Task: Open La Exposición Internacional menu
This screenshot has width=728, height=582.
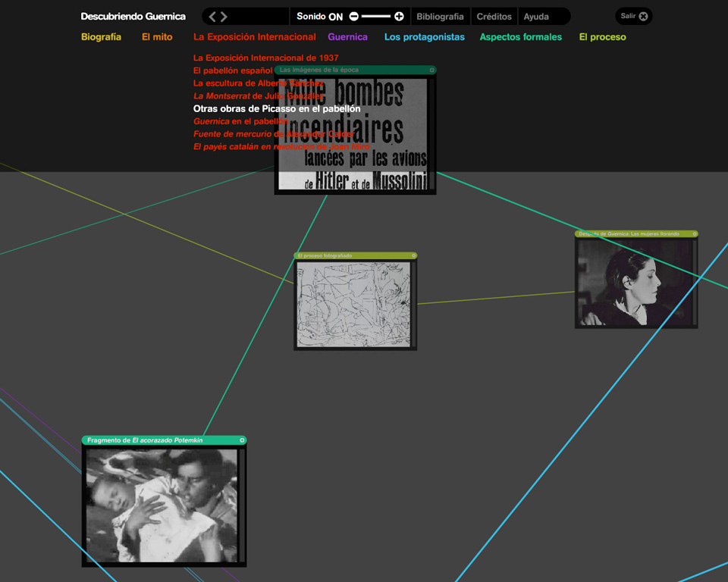Action: (x=255, y=37)
